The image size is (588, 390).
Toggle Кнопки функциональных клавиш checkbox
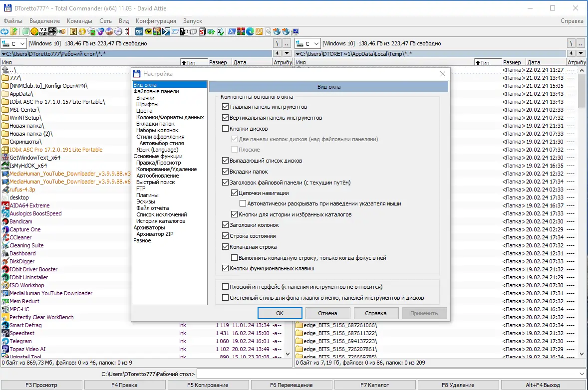[226, 268]
